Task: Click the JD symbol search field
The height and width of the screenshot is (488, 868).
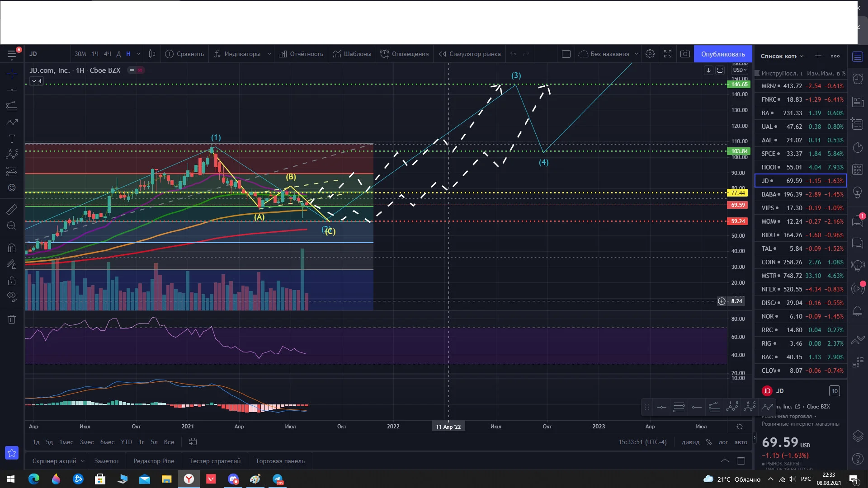Action: [x=47, y=54]
